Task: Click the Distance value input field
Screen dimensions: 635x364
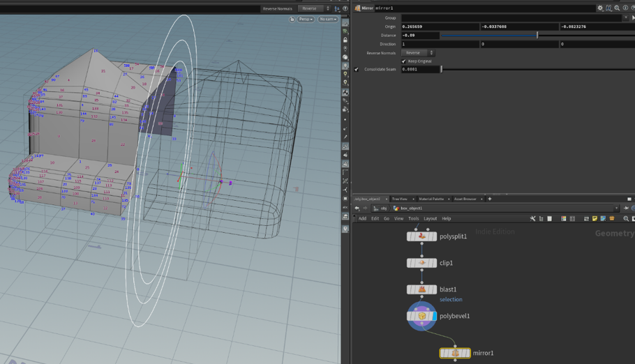Action: pos(419,36)
